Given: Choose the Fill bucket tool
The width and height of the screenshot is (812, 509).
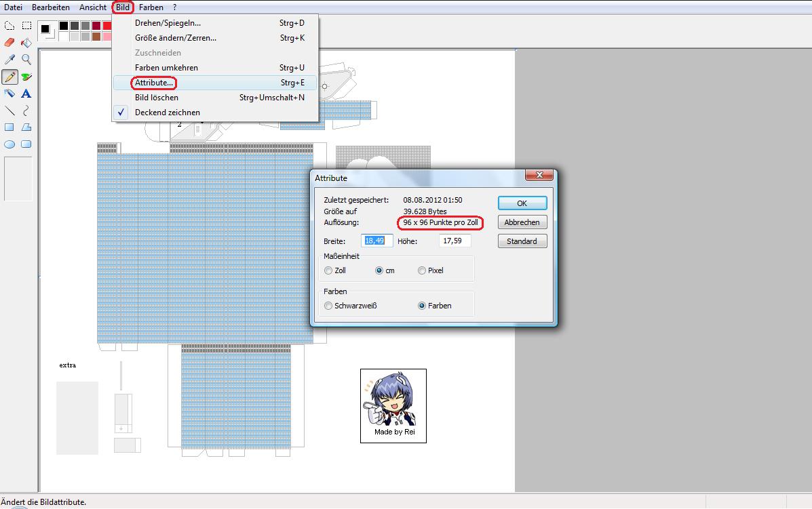Looking at the screenshot, I should 26,43.
